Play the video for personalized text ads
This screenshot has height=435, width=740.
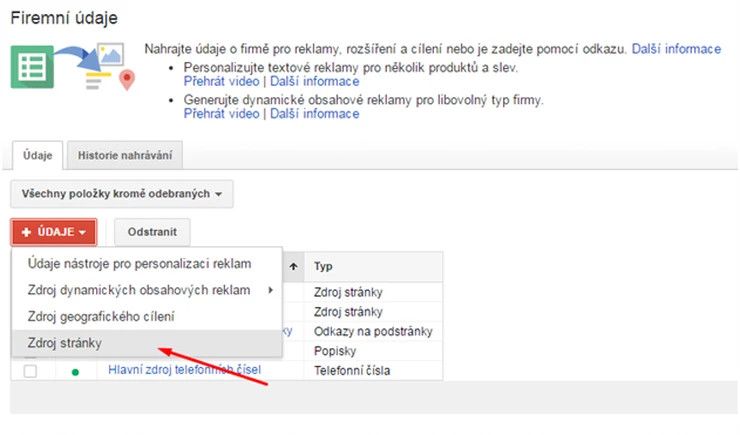pos(221,82)
